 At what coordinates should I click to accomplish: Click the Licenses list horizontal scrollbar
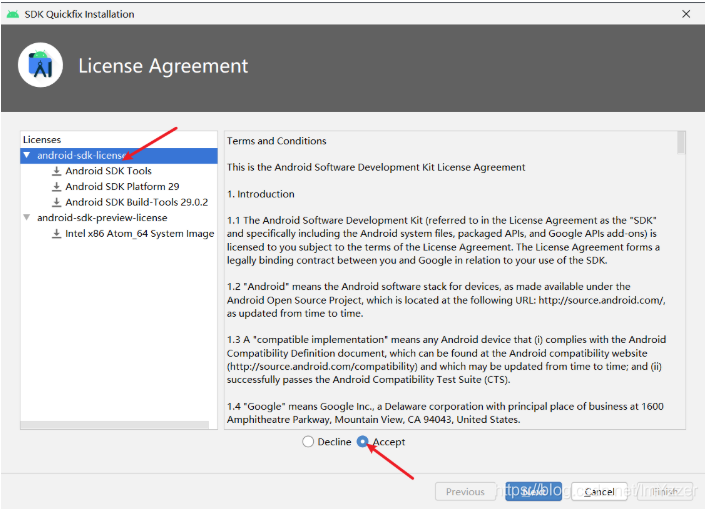click(x=115, y=425)
